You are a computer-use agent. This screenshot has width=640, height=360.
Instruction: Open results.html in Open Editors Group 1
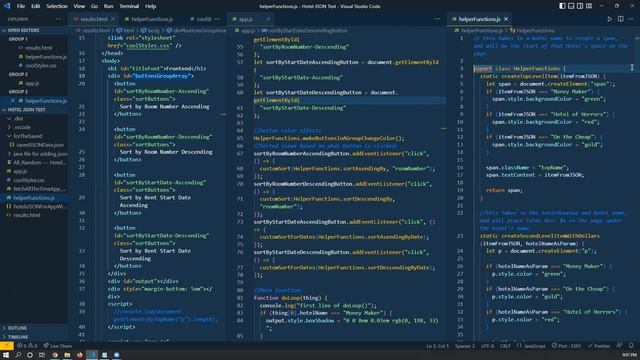click(39, 48)
